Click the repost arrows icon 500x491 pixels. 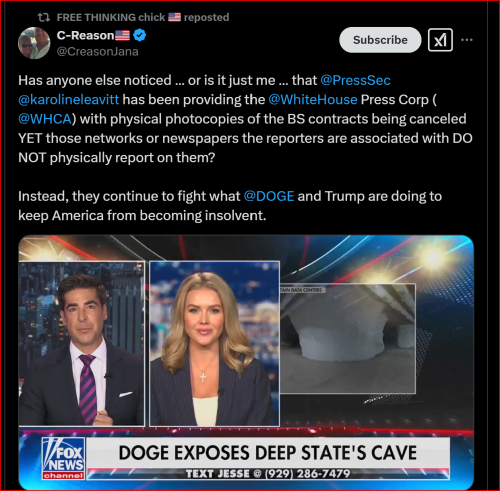(x=44, y=17)
